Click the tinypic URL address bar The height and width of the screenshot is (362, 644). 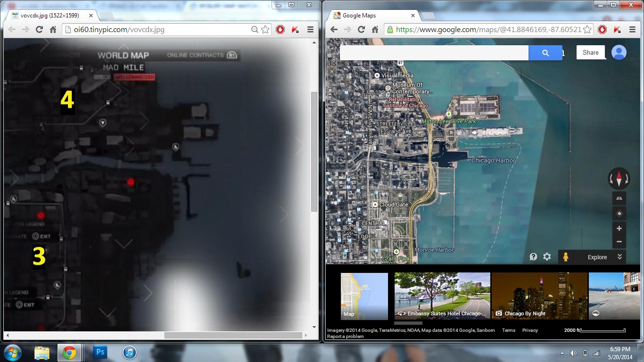click(160, 29)
